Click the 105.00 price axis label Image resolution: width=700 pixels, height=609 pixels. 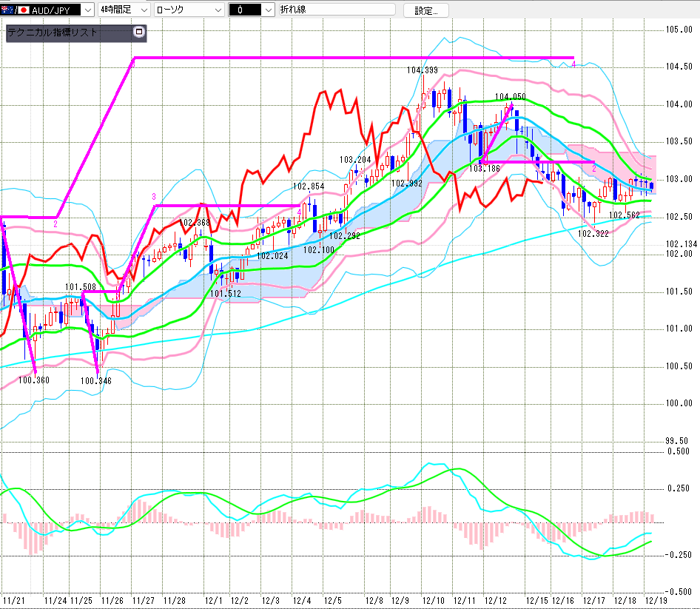click(x=678, y=30)
